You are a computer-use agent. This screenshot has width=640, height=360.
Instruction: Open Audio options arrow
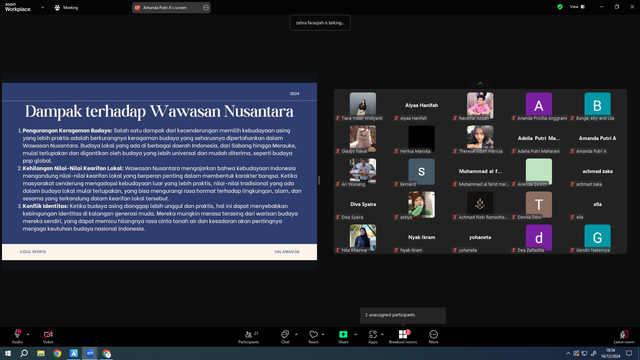tap(28, 334)
